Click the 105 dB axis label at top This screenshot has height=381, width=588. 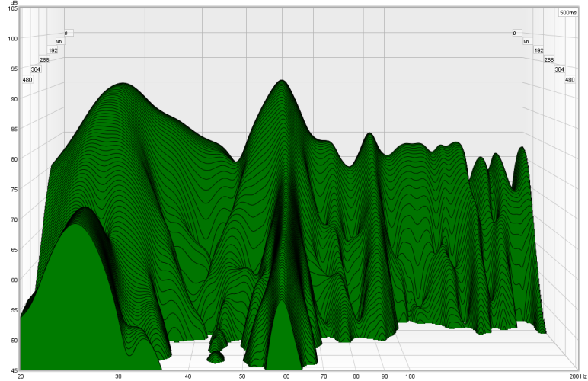pos(11,9)
